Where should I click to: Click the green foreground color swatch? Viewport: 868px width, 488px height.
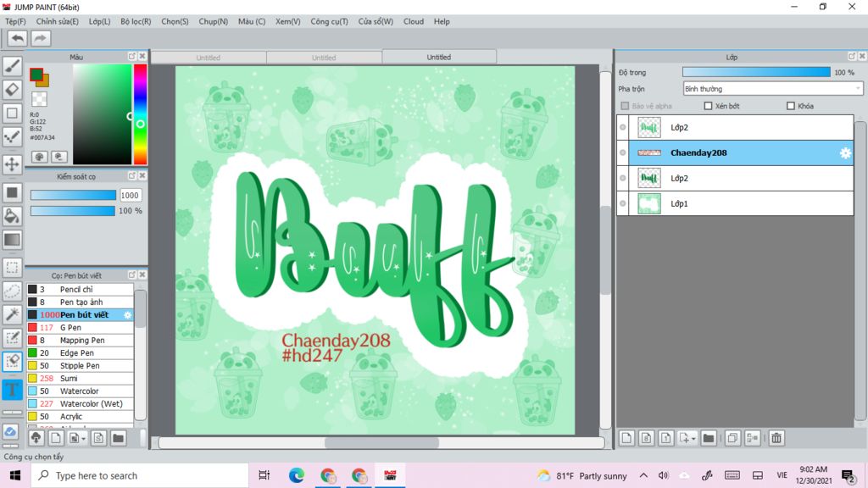[36, 75]
